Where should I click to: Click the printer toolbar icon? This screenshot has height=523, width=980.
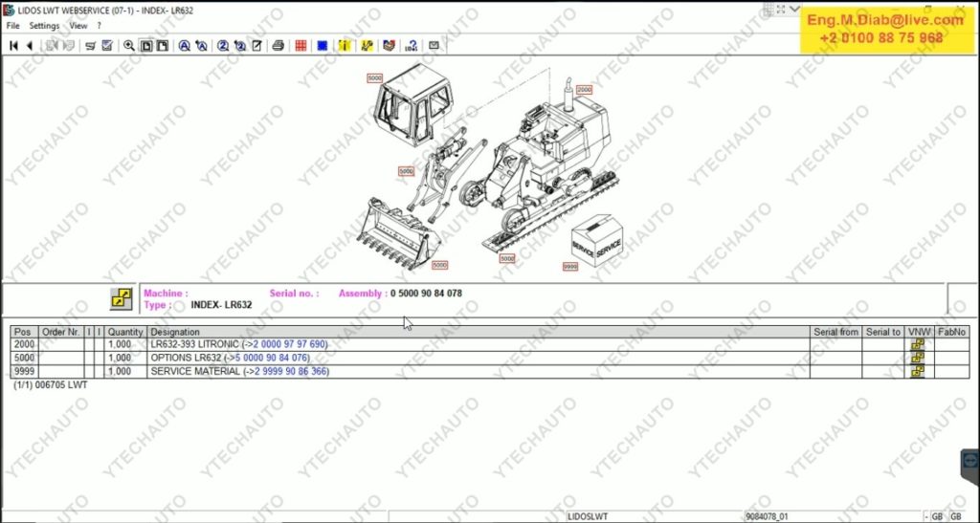pos(278,46)
